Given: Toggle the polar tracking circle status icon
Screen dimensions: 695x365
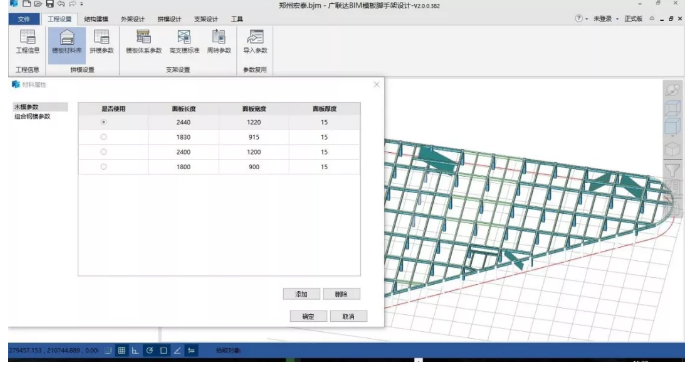Looking at the screenshot, I should click(149, 350).
